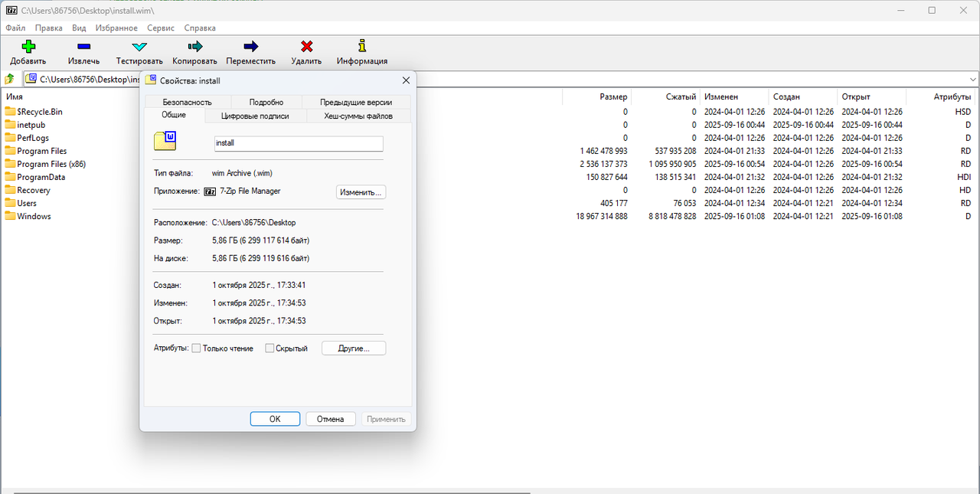
Task: Select the HDI attribute of ProgramData
Action: pyautogui.click(x=963, y=177)
